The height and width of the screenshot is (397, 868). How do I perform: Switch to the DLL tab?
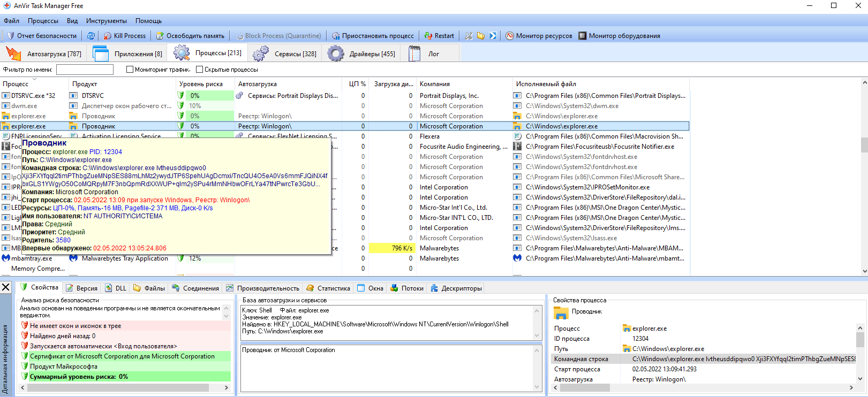pyautogui.click(x=116, y=288)
